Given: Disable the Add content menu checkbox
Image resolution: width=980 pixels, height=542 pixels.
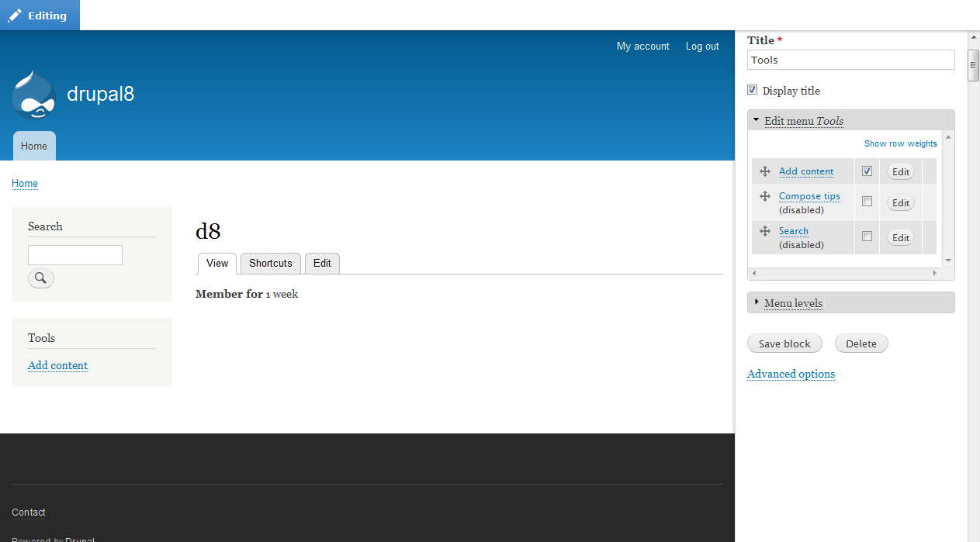Looking at the screenshot, I should pyautogui.click(x=867, y=171).
